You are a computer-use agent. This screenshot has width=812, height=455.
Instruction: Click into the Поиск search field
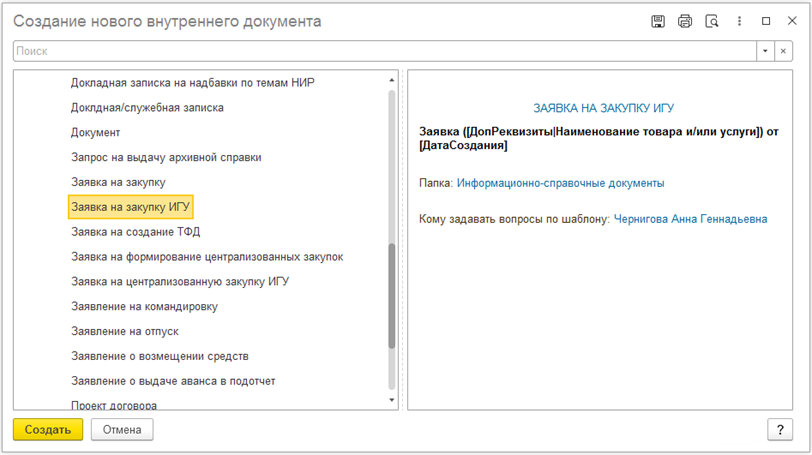pos(385,51)
